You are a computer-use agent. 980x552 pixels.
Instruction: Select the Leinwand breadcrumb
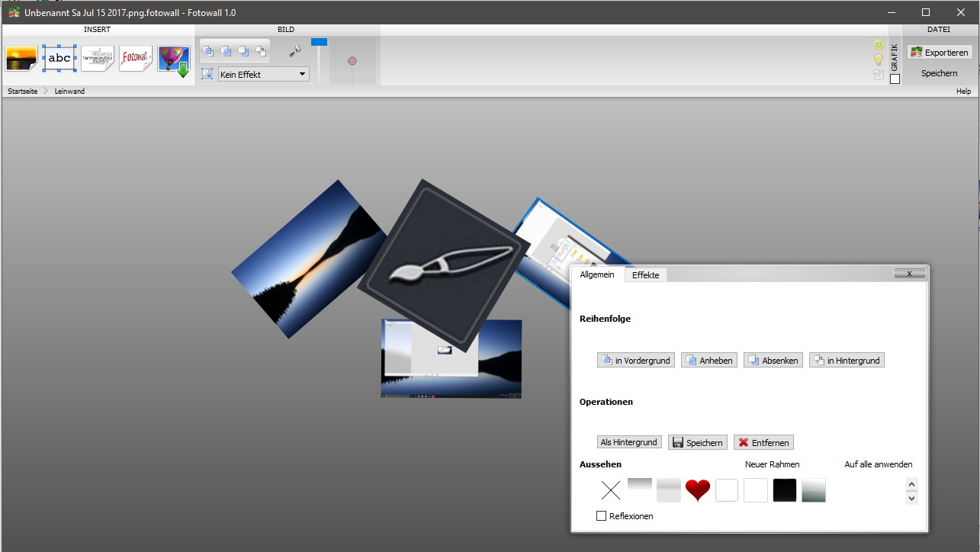coord(69,91)
